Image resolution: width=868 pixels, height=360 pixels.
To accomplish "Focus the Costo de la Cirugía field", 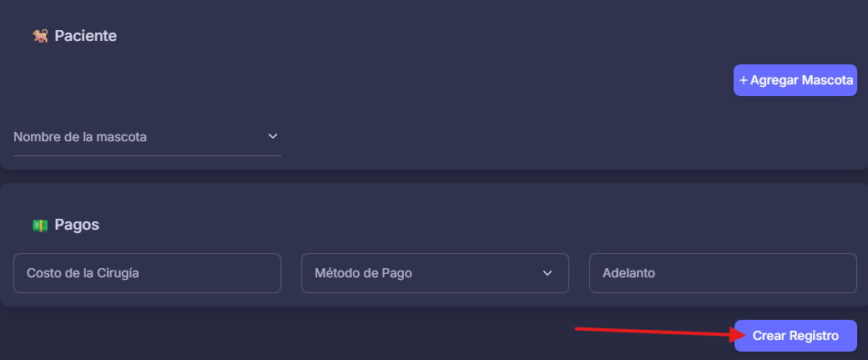I will point(147,273).
